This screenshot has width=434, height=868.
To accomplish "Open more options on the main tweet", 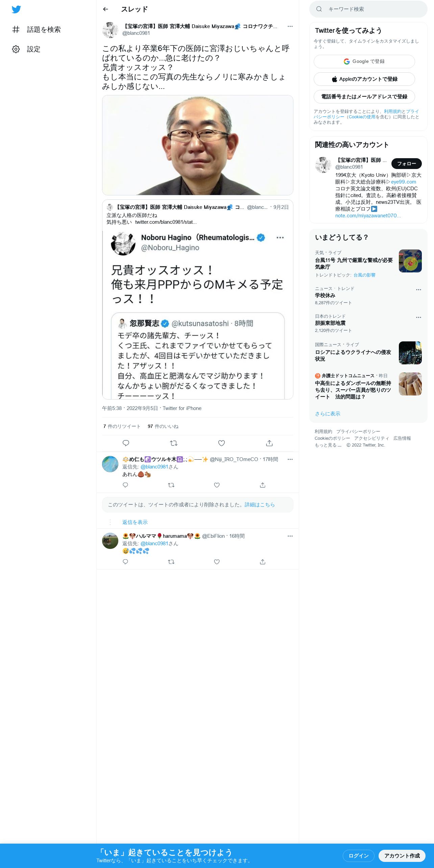I will click(290, 26).
